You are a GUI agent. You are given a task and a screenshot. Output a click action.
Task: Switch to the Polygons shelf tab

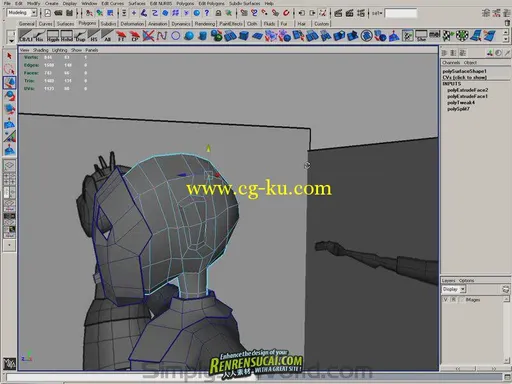coord(87,23)
